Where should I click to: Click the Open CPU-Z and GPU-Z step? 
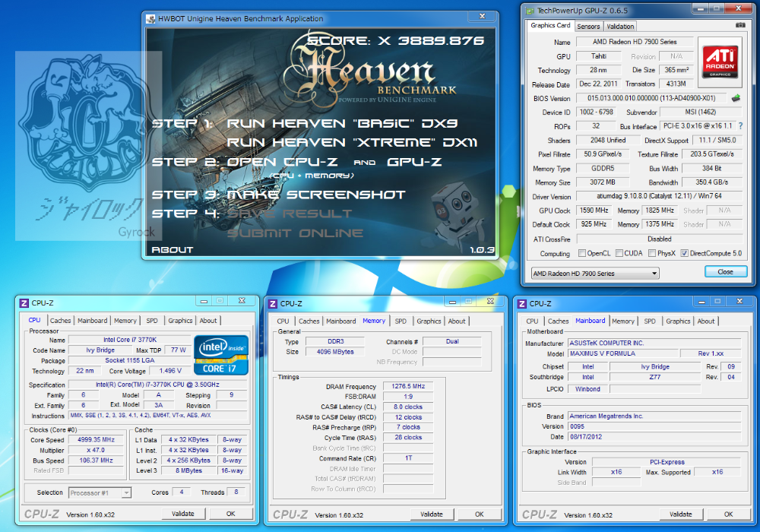coord(334,162)
